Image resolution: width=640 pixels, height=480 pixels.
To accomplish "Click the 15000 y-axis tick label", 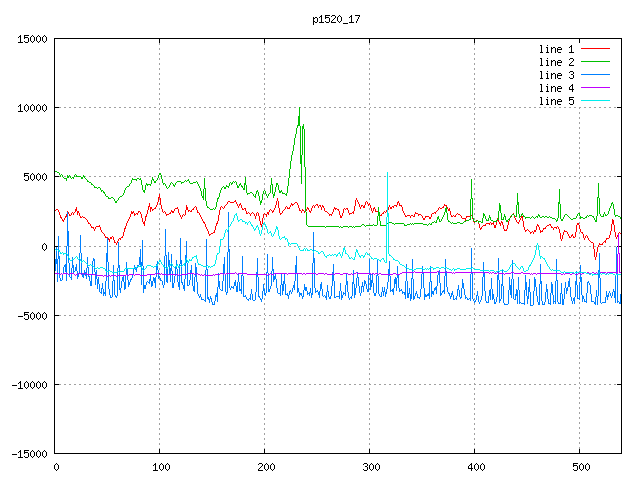I will coord(30,39).
